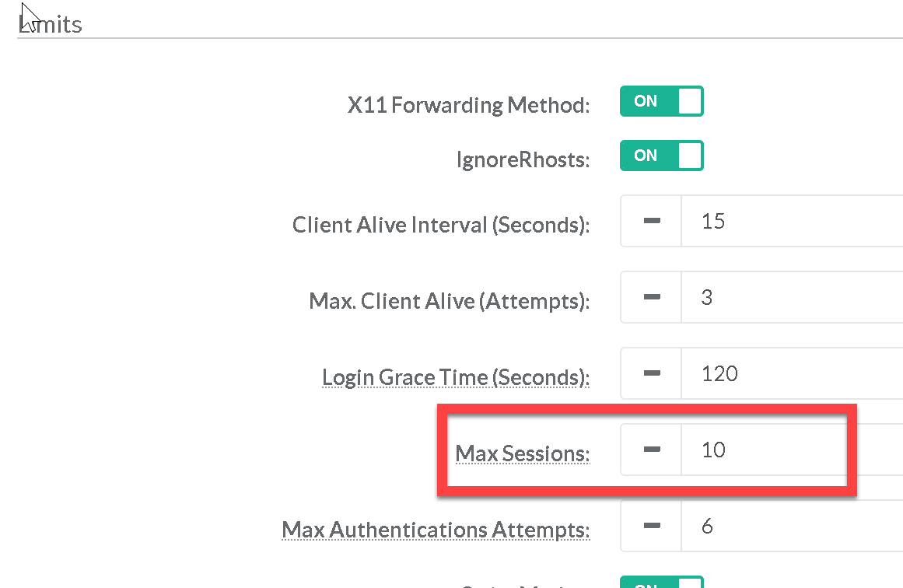Screen dimensions: 903x588
Task: Click the Limits section heading
Action: (x=50, y=24)
